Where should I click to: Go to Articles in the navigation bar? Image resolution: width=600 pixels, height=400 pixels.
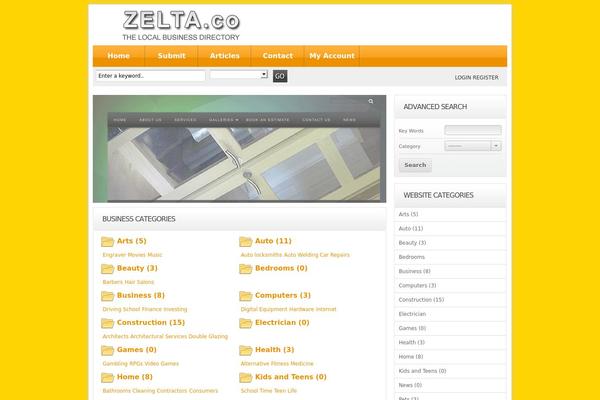coord(225,56)
